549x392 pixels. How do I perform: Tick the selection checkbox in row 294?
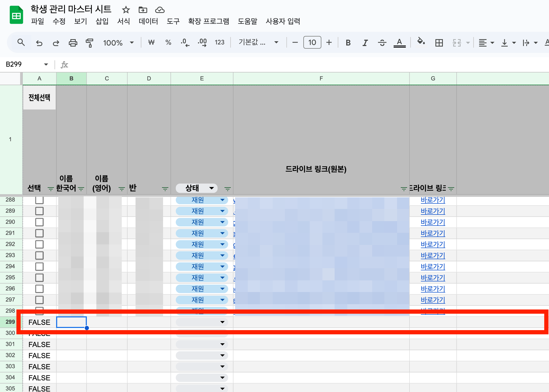coord(39,267)
